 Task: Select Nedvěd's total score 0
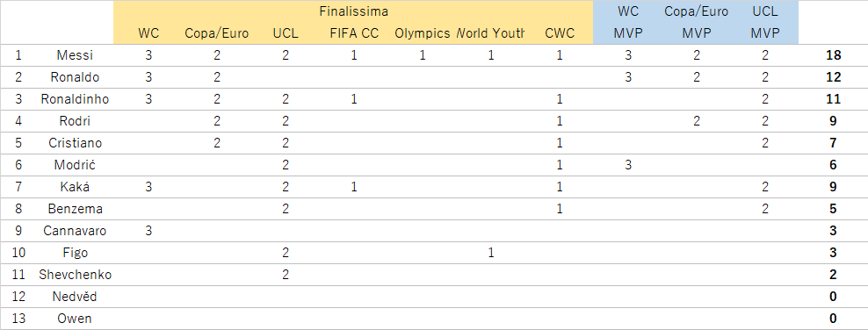click(833, 297)
